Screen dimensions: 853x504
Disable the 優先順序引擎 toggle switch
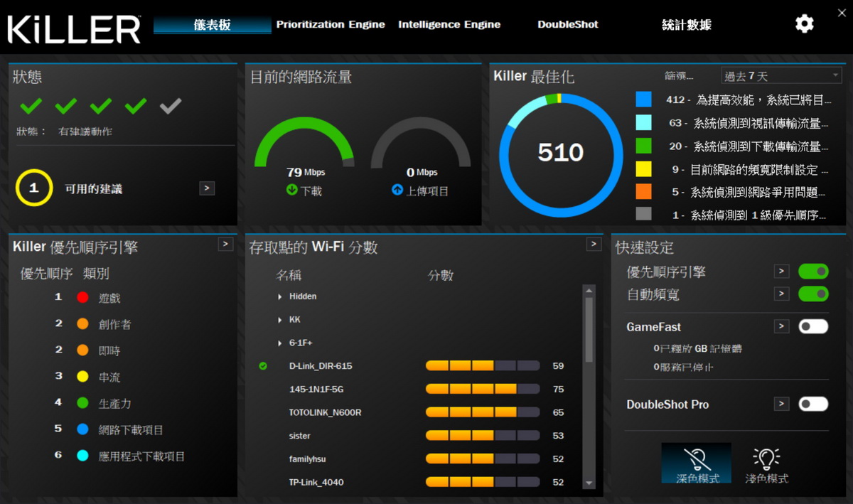pos(813,272)
